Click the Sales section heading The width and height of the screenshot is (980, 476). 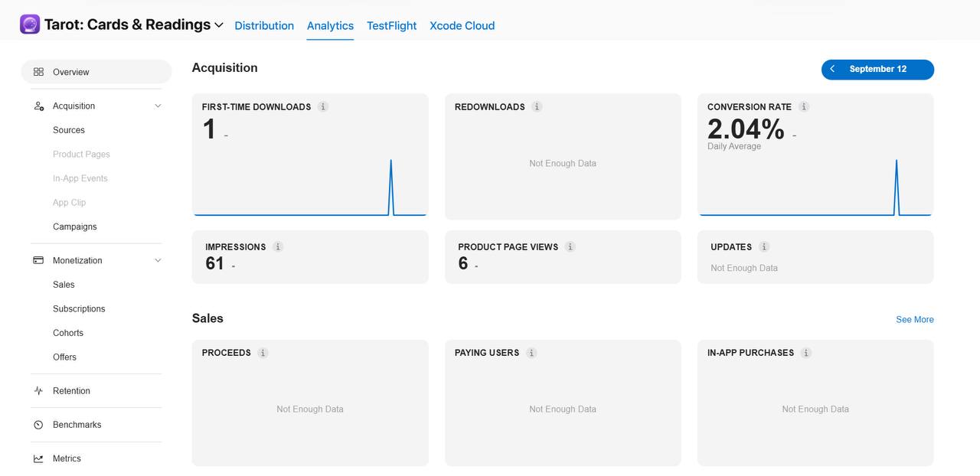(x=207, y=318)
